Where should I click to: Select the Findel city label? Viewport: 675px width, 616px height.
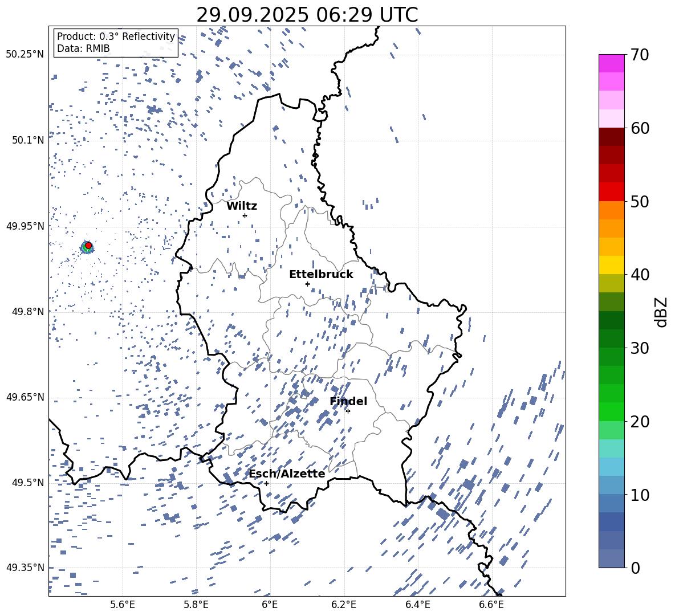tap(348, 401)
